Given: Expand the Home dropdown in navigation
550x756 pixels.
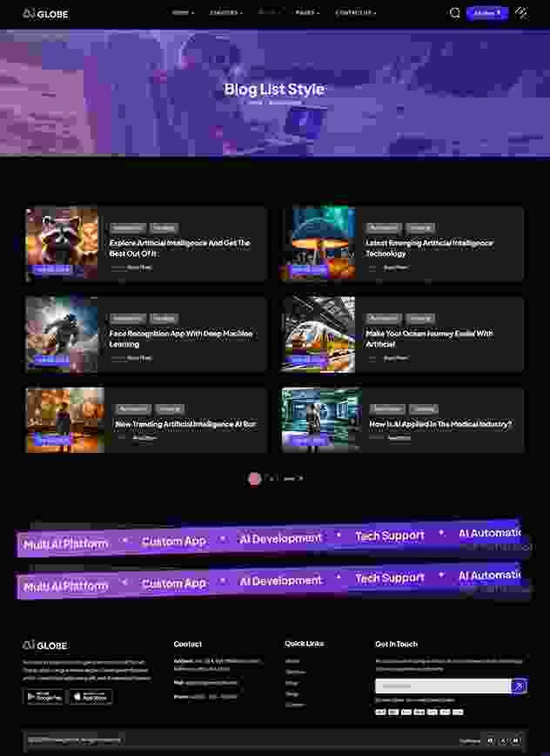Looking at the screenshot, I should 183,13.
